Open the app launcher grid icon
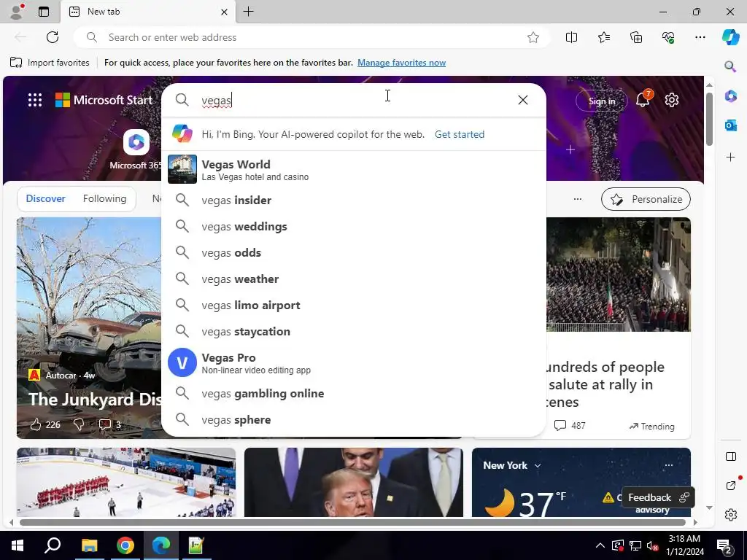 pos(35,100)
